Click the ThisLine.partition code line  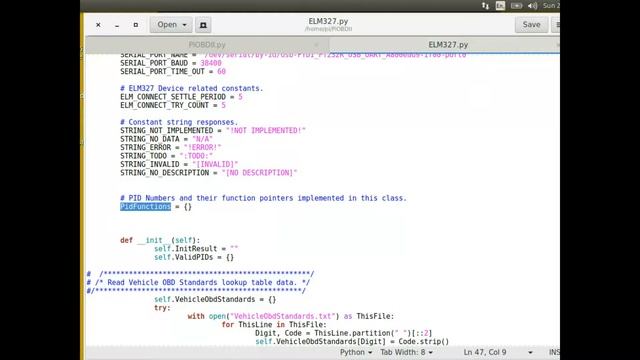(344, 333)
